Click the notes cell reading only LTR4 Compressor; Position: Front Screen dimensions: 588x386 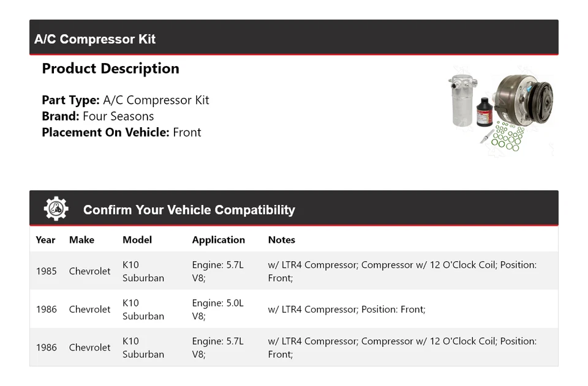[x=346, y=310]
